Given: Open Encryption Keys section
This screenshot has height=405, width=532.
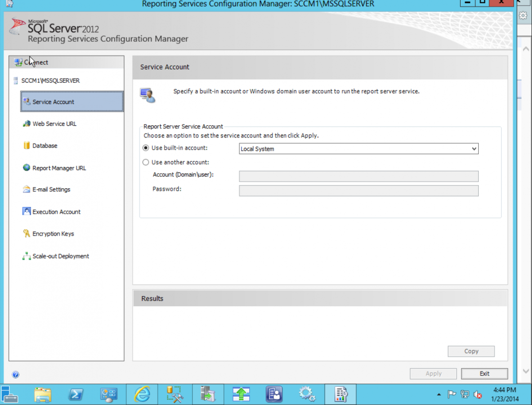Looking at the screenshot, I should [x=53, y=234].
